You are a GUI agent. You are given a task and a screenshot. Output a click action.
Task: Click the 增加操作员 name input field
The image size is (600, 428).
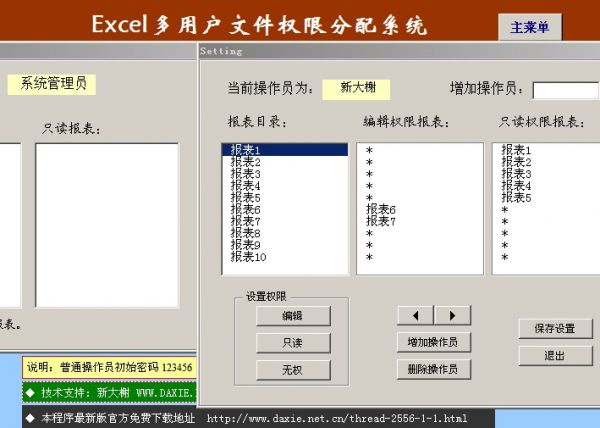click(565, 90)
